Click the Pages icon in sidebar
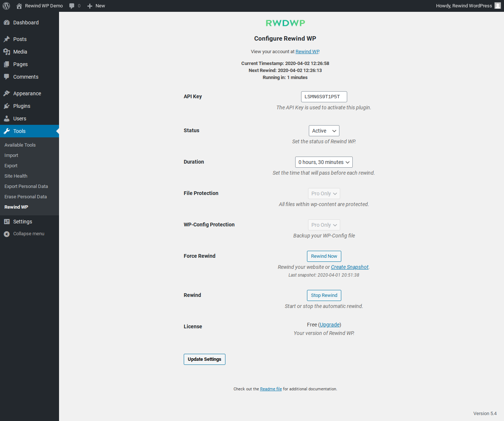This screenshot has width=504, height=421. [7, 64]
